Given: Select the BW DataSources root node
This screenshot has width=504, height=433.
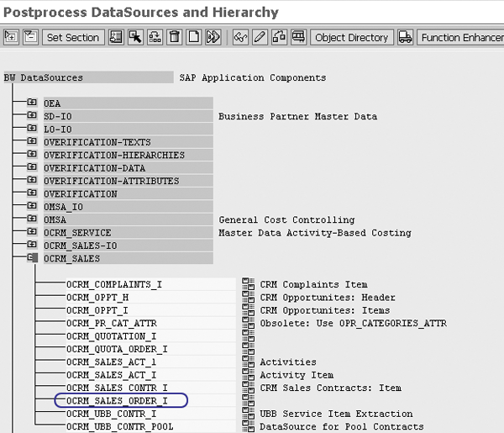Looking at the screenshot, I should (89, 77).
